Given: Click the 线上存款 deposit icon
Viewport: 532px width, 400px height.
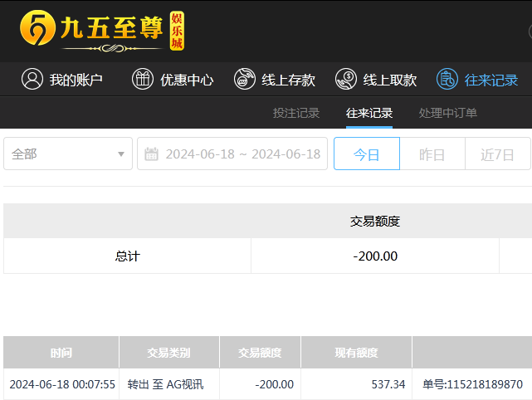Looking at the screenshot, I should click(x=245, y=79).
